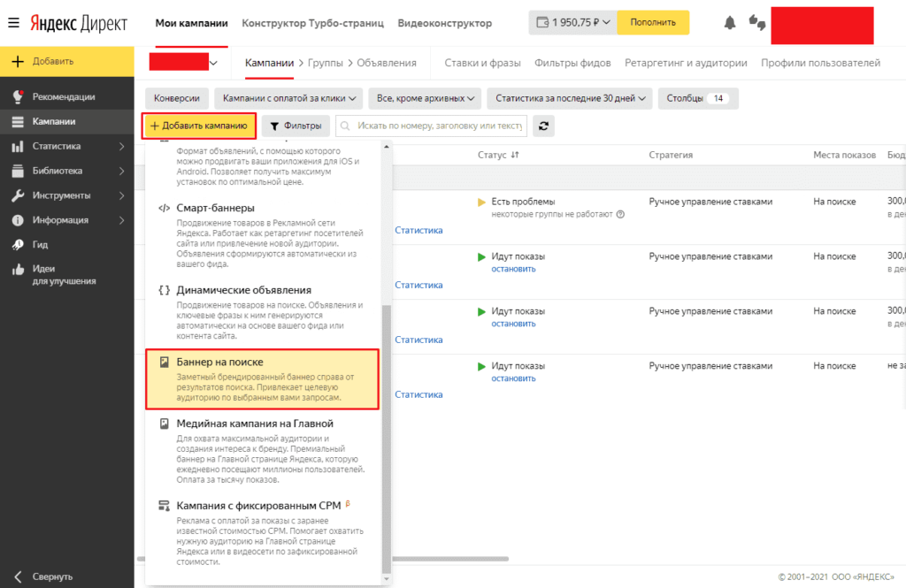This screenshot has height=588, width=906.
Task: Click the Banner on search icon
Action: tap(164, 363)
